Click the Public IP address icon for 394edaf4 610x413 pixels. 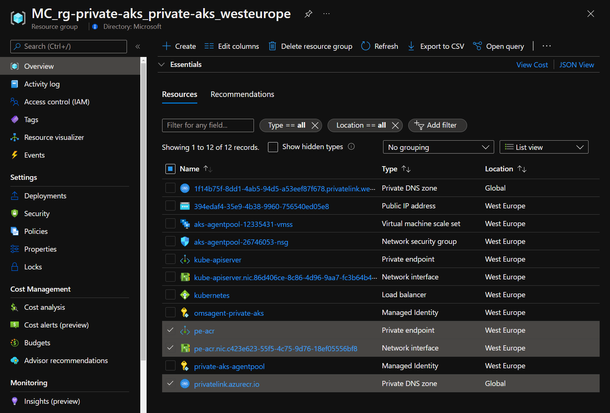185,206
